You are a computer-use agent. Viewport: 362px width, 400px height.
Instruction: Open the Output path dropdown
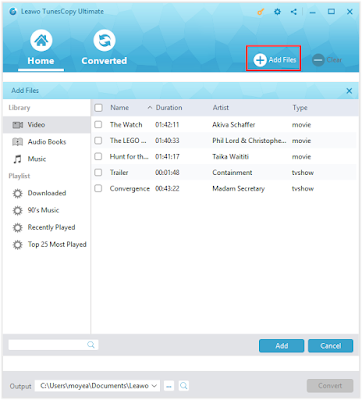click(x=154, y=386)
